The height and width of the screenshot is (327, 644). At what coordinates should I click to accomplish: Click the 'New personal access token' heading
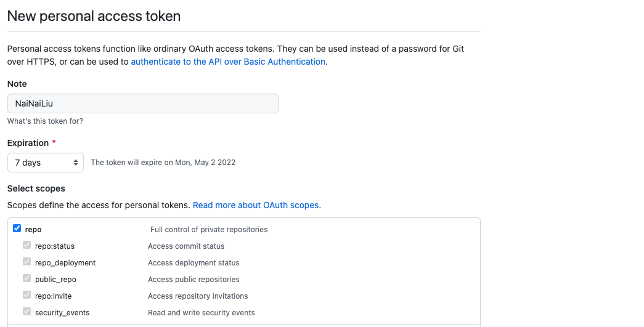(94, 16)
